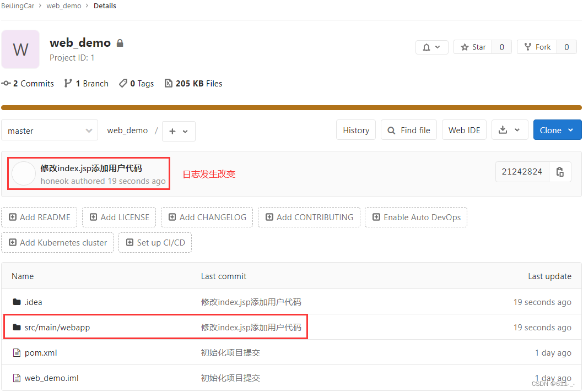
Task: Open the notification bell dropdown
Action: [x=431, y=47]
